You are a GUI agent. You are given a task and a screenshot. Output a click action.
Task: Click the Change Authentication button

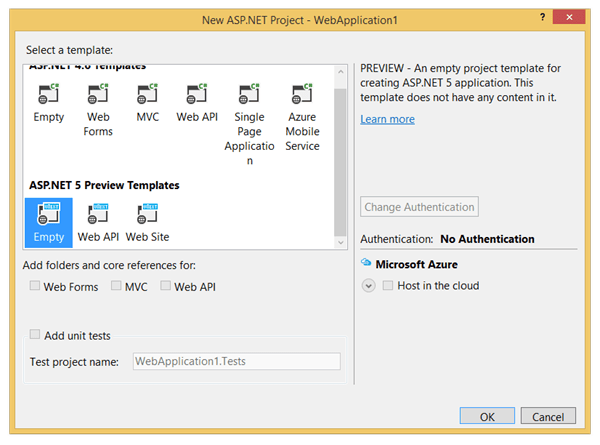(419, 207)
